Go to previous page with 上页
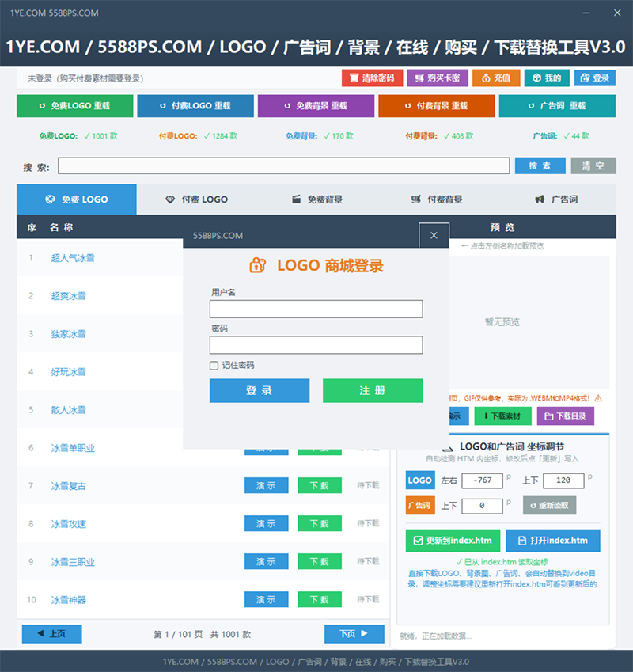 [x=51, y=633]
